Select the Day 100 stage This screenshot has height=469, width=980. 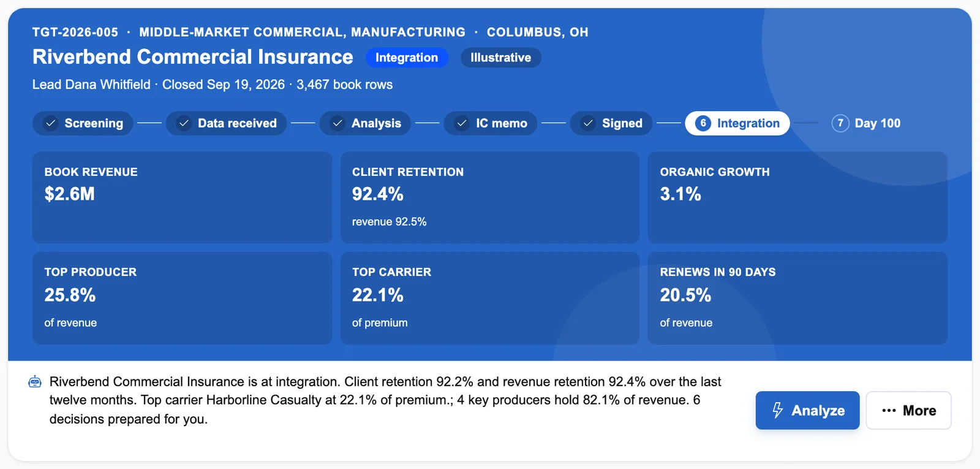click(866, 123)
